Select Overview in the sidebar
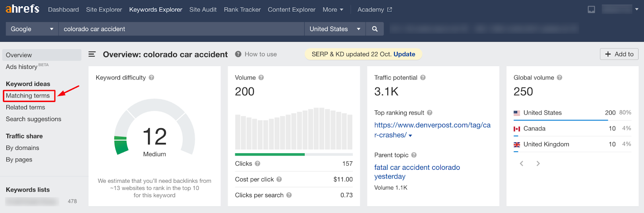The height and width of the screenshot is (213, 644). (42, 55)
